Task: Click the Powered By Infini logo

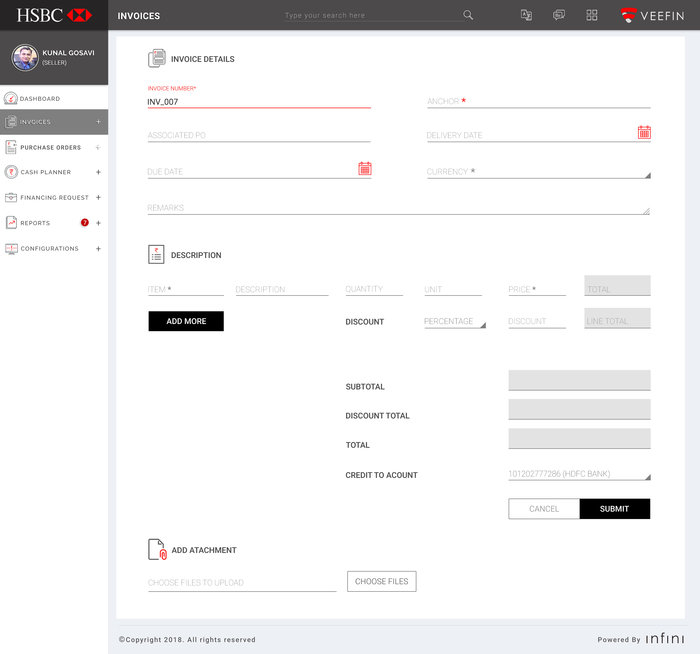Action: (x=665, y=639)
